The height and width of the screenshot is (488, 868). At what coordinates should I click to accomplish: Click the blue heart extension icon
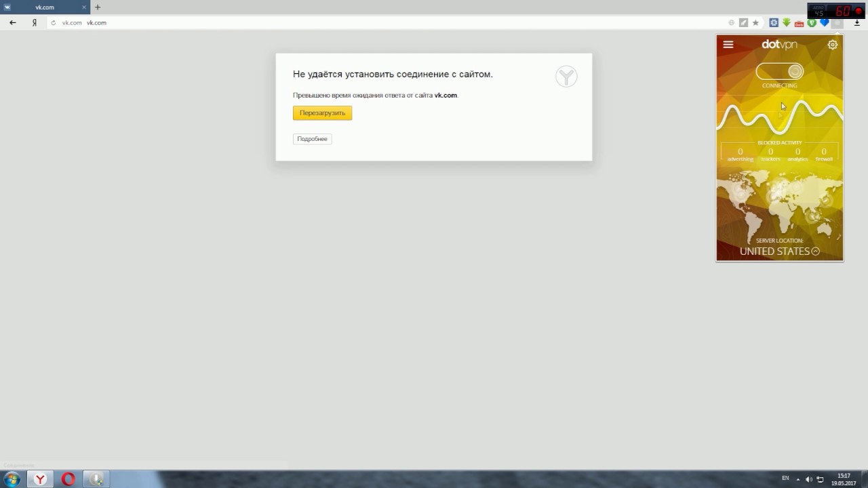pyautogui.click(x=825, y=23)
